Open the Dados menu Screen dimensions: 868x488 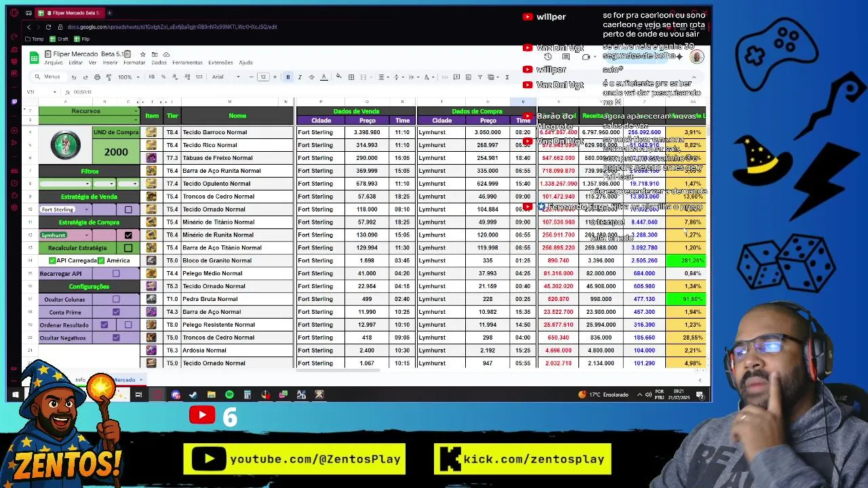pyautogui.click(x=159, y=63)
